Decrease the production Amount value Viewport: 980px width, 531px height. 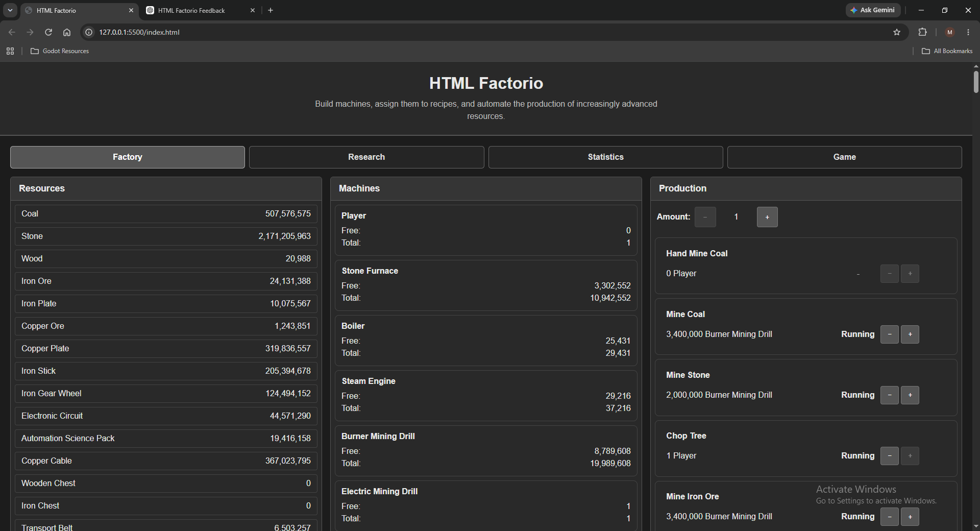tap(705, 217)
